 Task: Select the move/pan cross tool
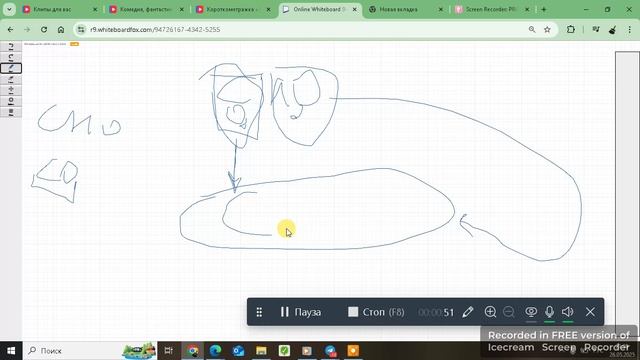pyautogui.click(x=11, y=89)
